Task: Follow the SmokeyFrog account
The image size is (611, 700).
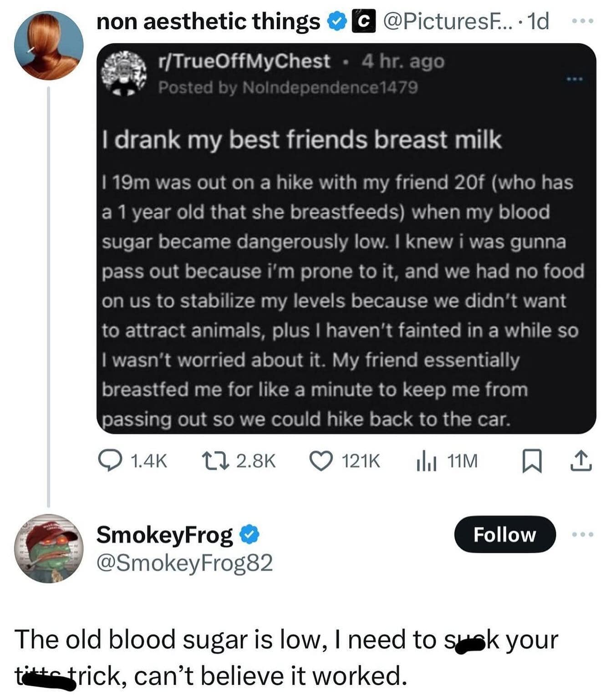Action: [x=504, y=534]
